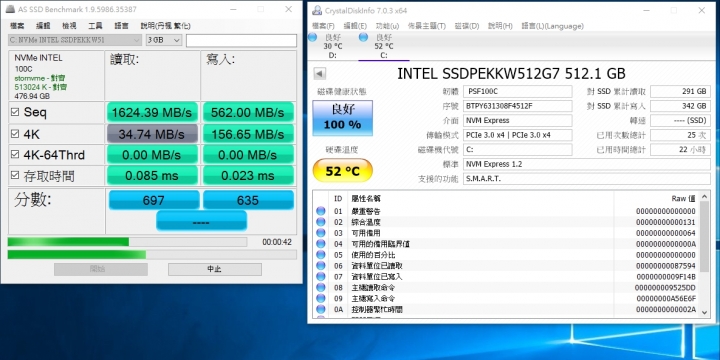Screen dimensions: 720x360
Task: Open the 語言(L)(Language) menu
Action: [552, 26]
